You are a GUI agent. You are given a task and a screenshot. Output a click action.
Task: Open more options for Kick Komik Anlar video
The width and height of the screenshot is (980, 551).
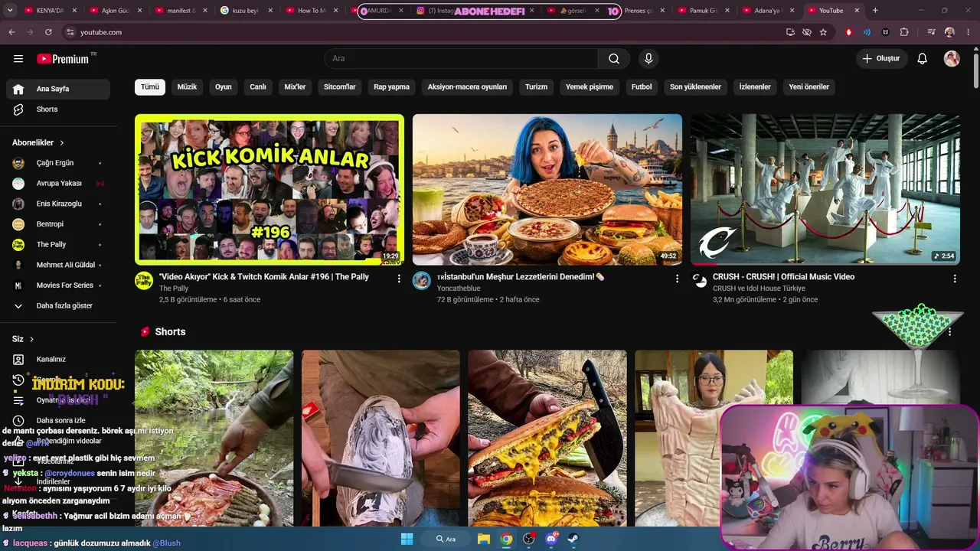399,279
